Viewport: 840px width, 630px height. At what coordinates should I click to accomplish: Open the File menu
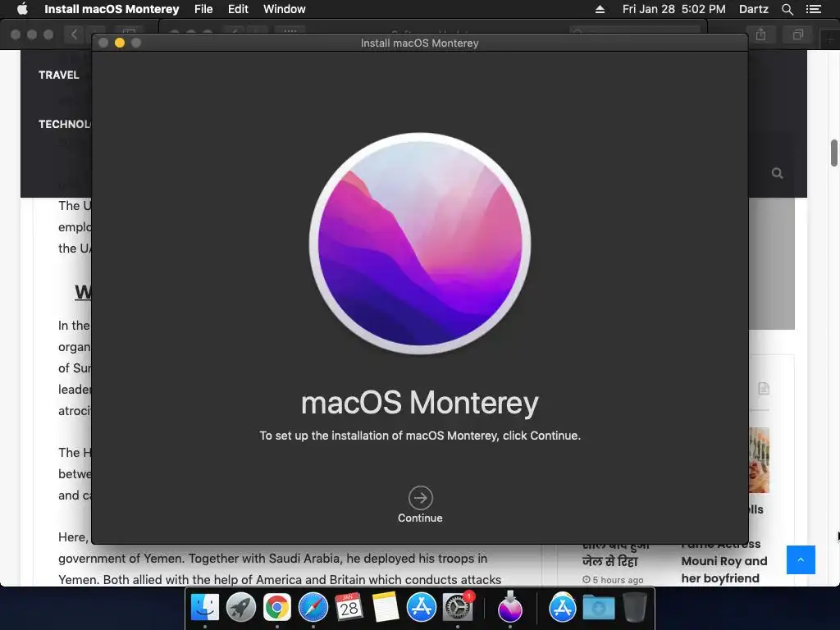point(203,9)
